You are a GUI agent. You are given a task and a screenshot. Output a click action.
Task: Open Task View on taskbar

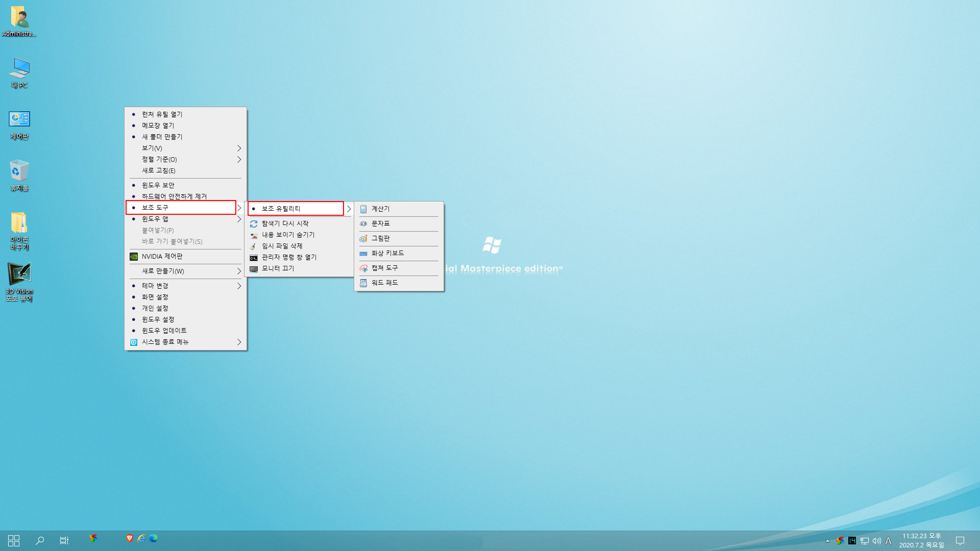pos(64,541)
